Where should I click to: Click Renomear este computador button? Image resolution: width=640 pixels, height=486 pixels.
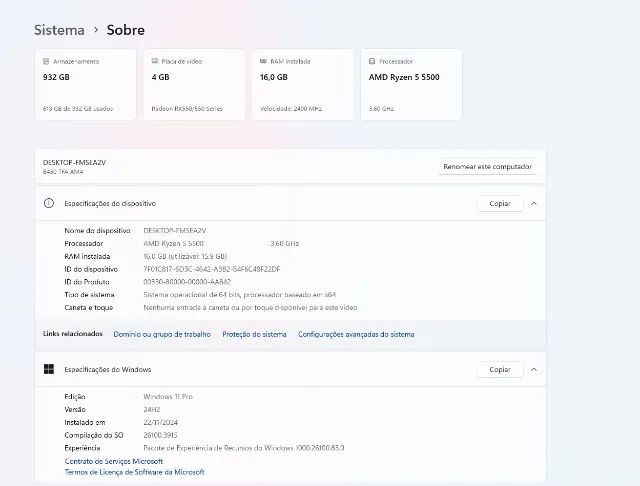pos(487,166)
